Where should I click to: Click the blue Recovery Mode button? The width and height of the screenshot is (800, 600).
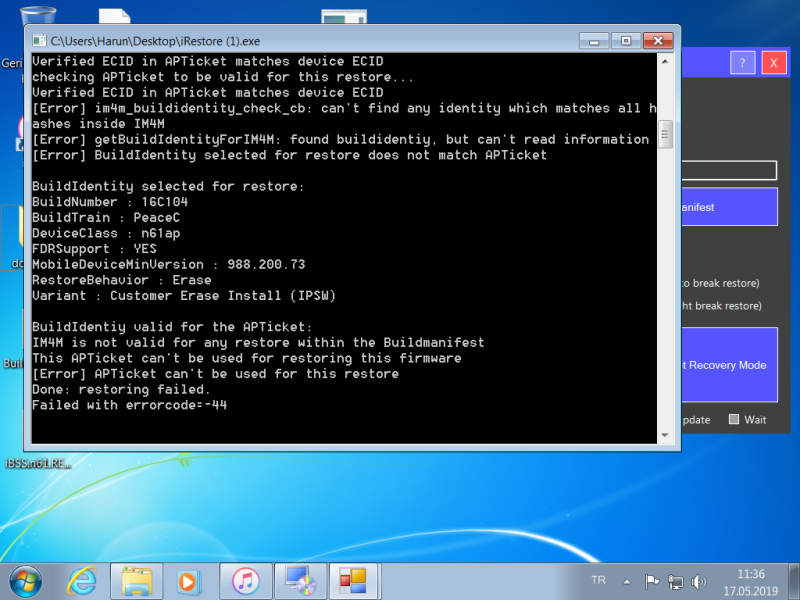[x=728, y=365]
